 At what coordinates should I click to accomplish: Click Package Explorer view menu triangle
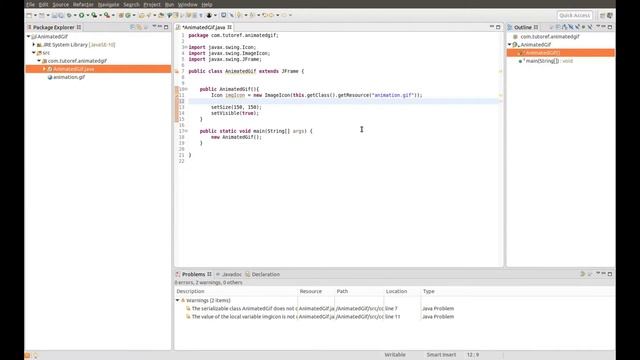click(x=154, y=27)
